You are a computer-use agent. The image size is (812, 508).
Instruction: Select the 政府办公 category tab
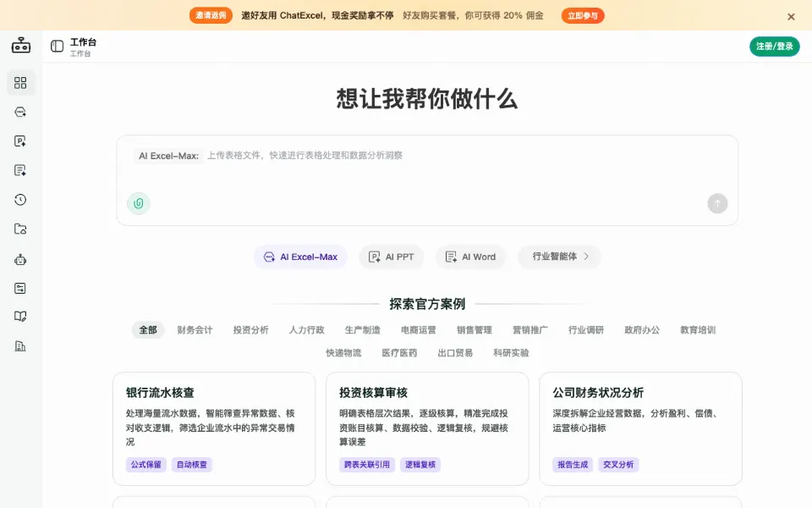642,329
